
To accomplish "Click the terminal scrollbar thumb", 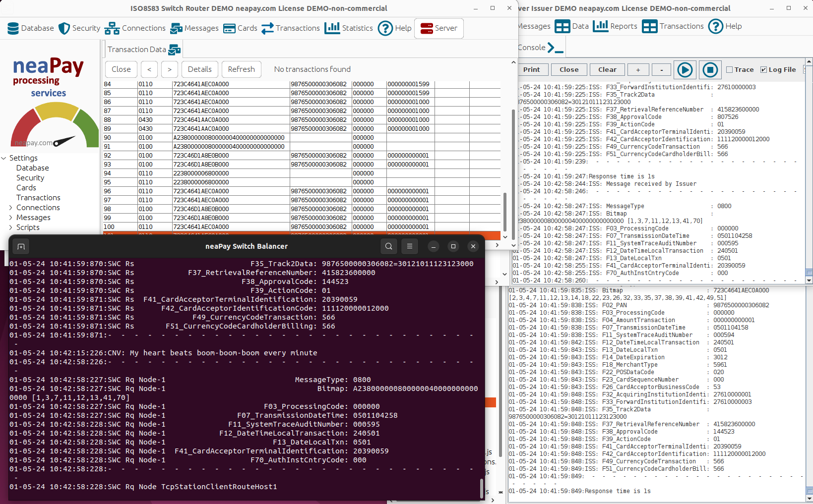I will pyautogui.click(x=482, y=488).
